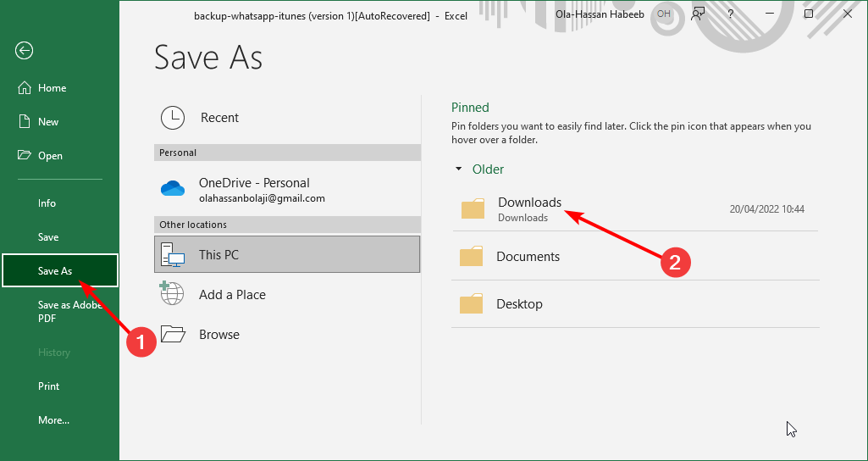Expand the More... options
868x461 pixels.
(x=53, y=420)
